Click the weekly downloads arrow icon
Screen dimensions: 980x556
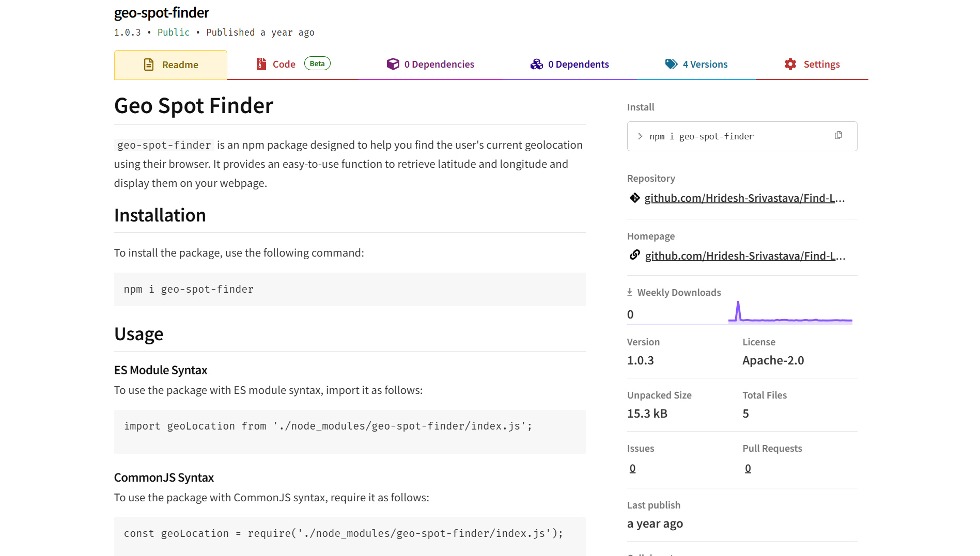[630, 292]
